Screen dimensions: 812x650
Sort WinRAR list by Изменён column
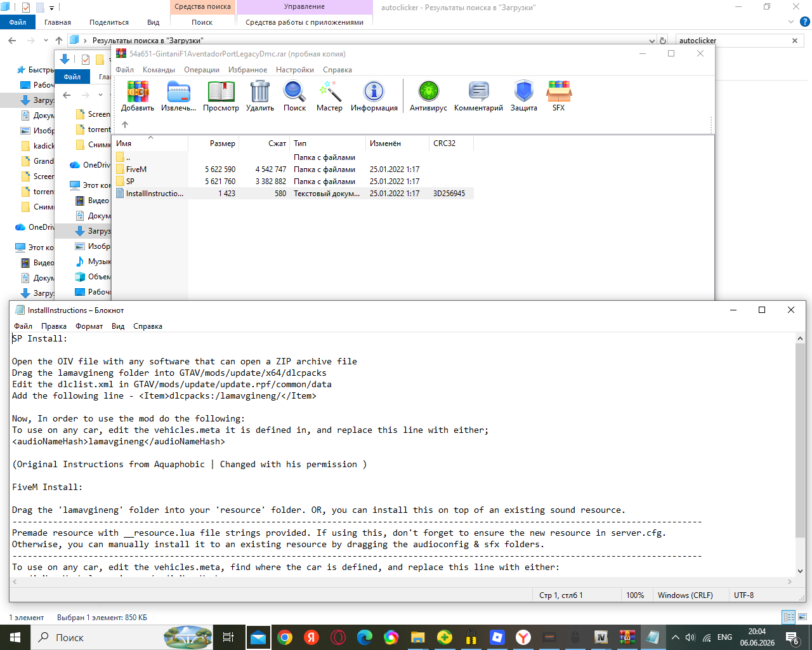385,143
